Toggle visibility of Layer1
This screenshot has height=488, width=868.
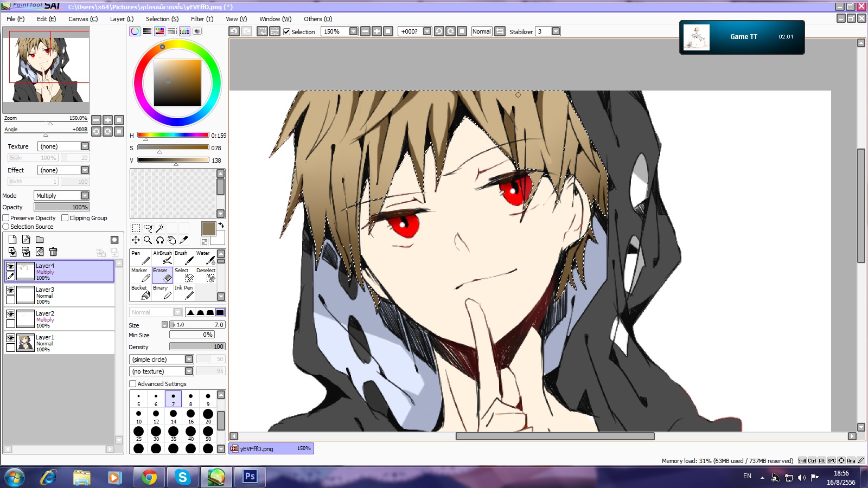10,338
